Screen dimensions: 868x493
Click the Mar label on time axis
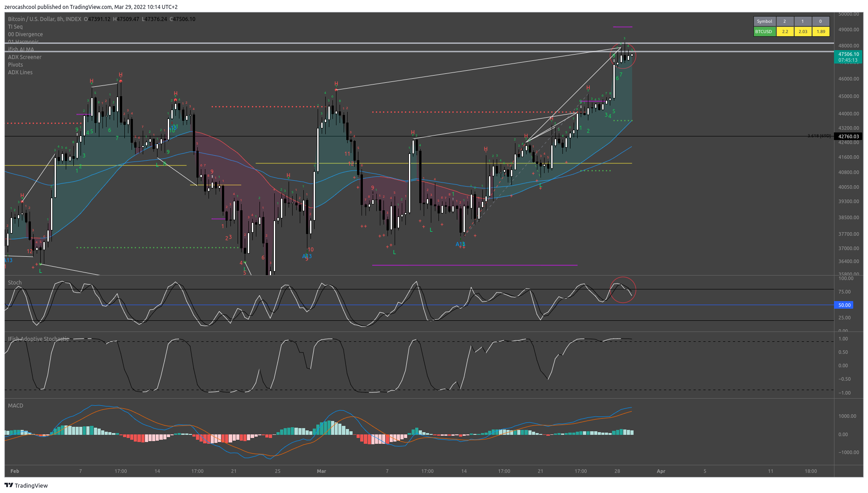321,471
